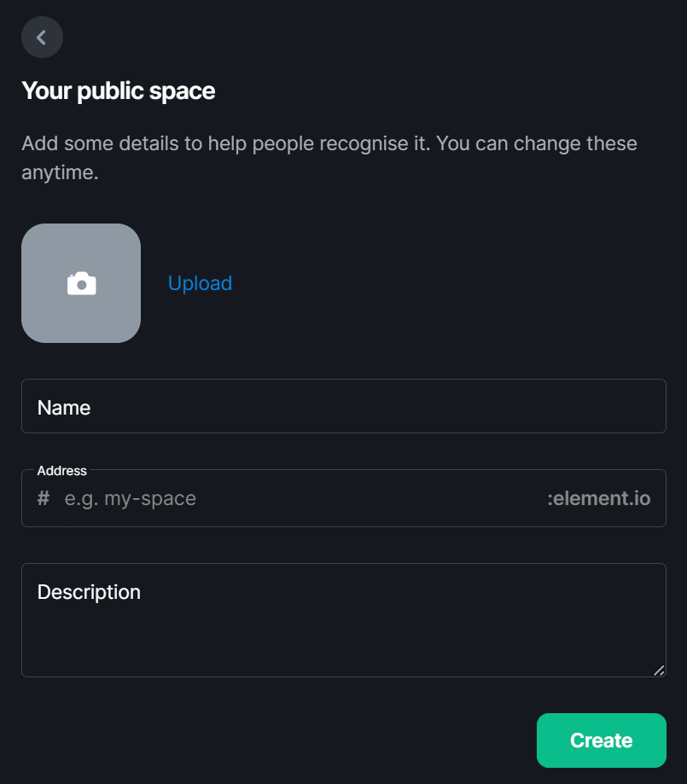Click the camera icon to add avatar
The height and width of the screenshot is (784, 687).
click(82, 283)
